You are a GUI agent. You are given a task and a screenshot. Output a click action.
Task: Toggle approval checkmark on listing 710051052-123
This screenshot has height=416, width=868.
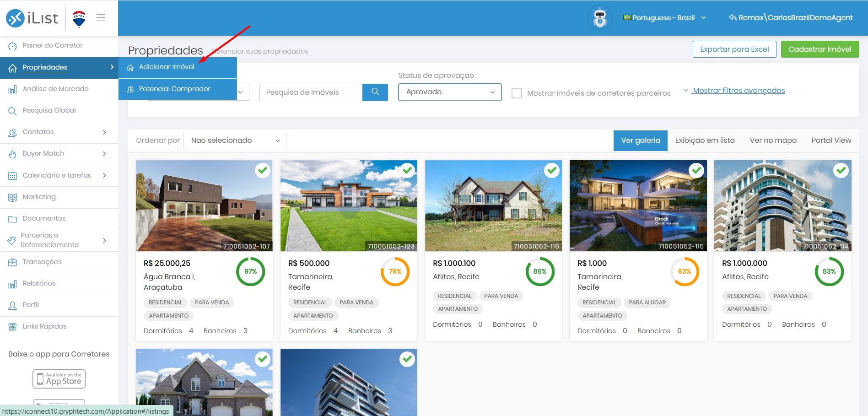click(x=407, y=170)
